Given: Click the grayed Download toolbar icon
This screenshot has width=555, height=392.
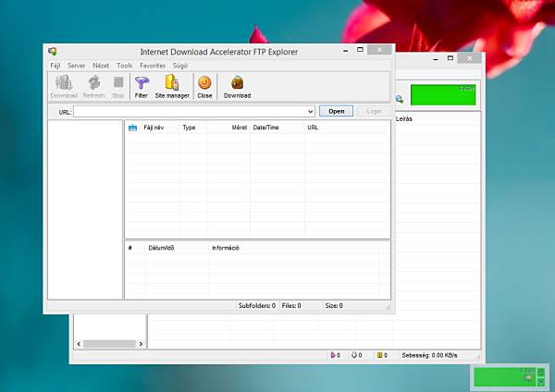Looking at the screenshot, I should point(64,82).
